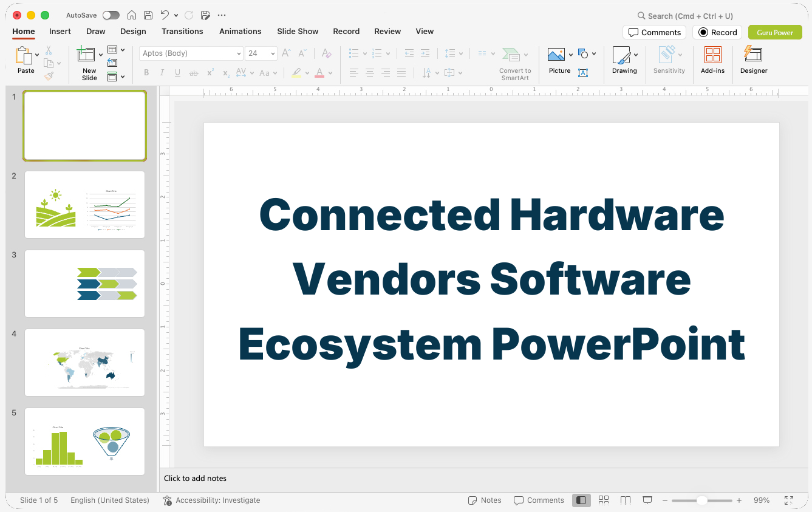Click the zoom slider handle

point(701,500)
